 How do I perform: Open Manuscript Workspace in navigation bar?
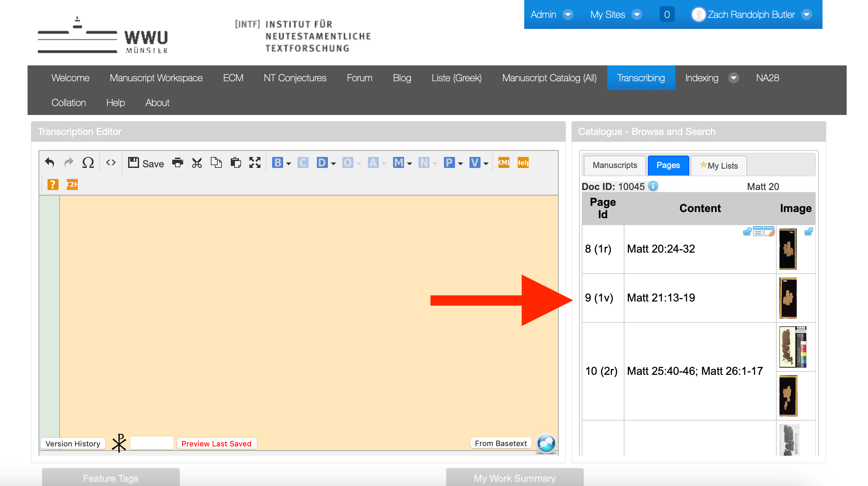click(156, 78)
